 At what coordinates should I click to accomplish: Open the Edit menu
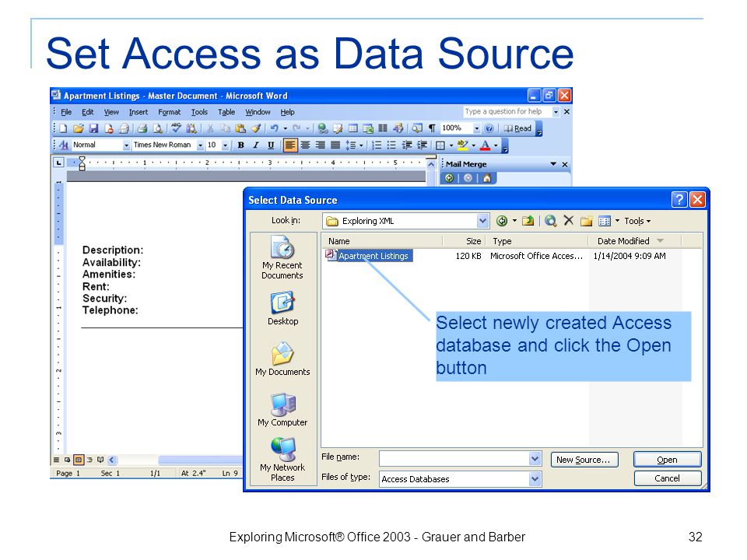(88, 112)
